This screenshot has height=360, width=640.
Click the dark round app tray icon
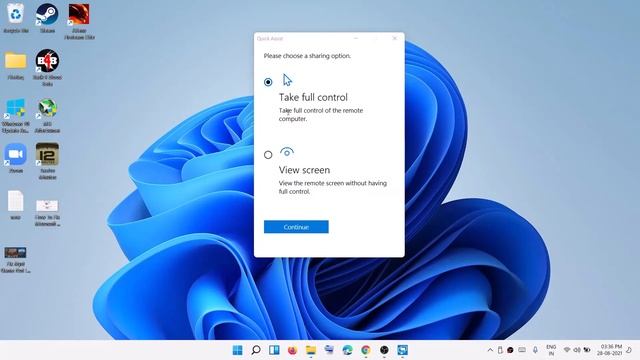click(510, 350)
